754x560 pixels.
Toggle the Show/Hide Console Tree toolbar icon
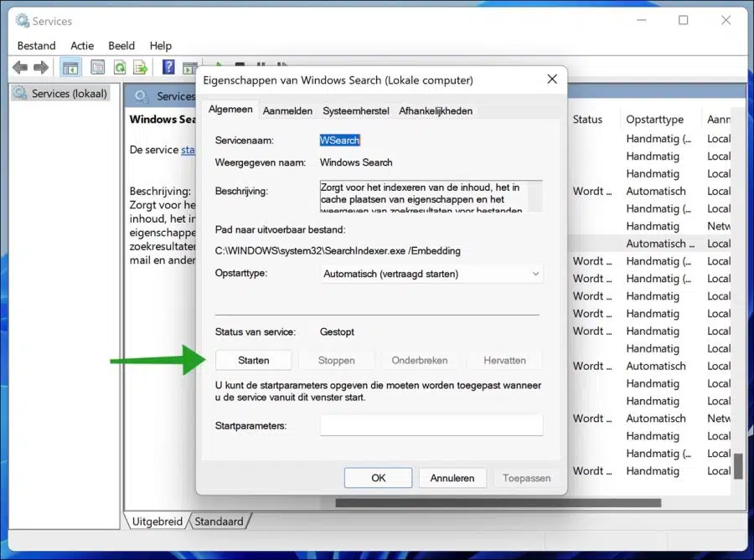[x=70, y=68]
